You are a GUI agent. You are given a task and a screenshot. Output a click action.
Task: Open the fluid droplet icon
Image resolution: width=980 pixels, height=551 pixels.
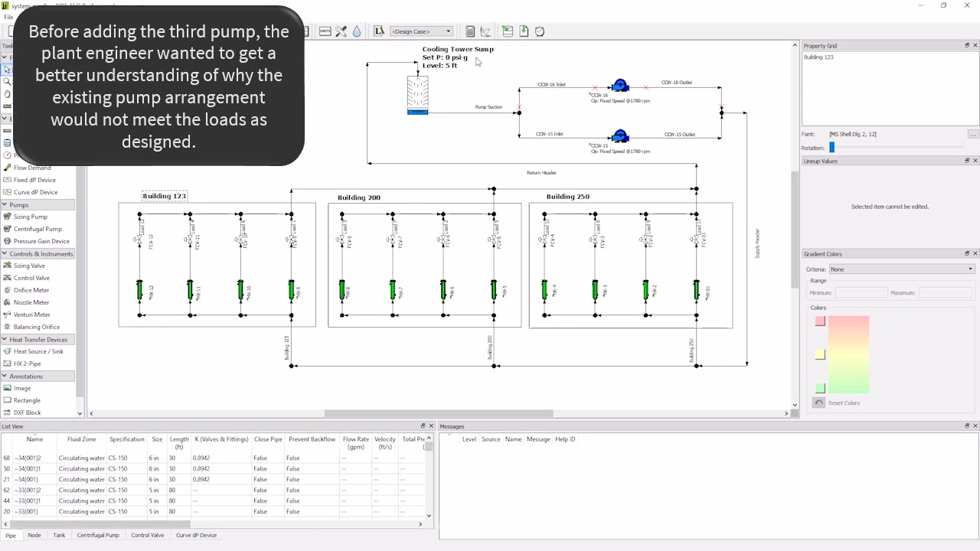pos(358,31)
